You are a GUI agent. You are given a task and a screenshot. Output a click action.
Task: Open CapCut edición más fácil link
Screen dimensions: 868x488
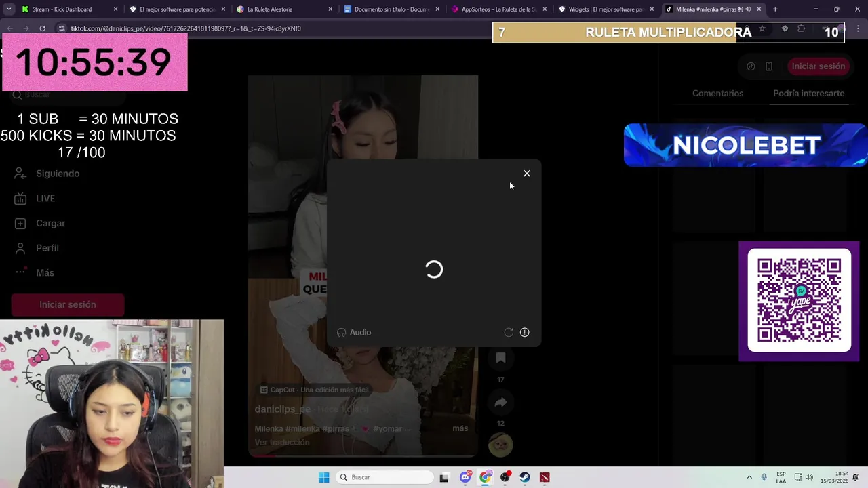(x=315, y=390)
